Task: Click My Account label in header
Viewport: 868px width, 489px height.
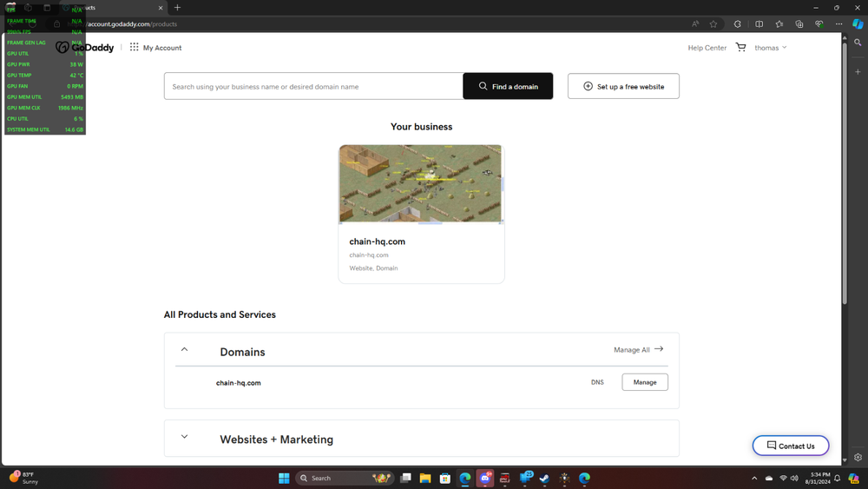Action: tap(162, 48)
